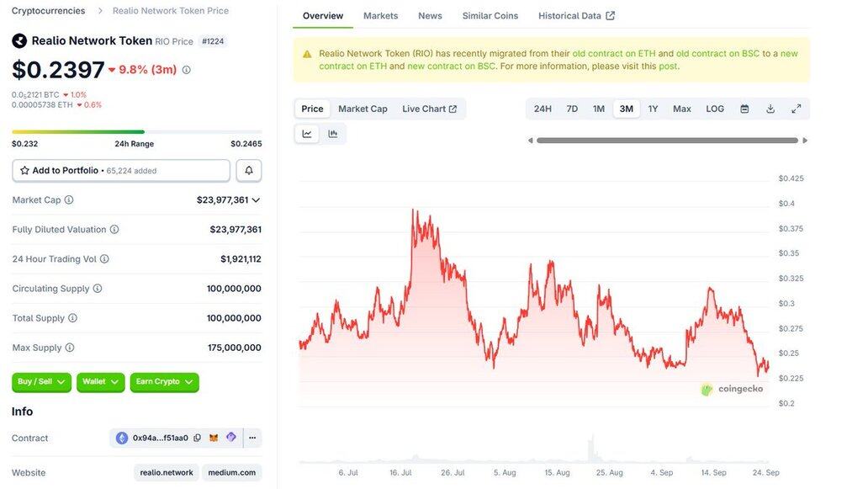The width and height of the screenshot is (868, 489).
Task: Click the Market Cap info icon
Action: (x=69, y=200)
